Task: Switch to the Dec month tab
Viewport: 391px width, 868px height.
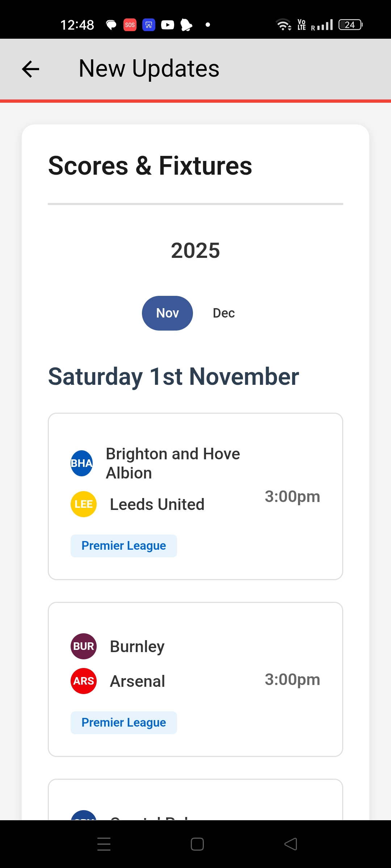Action: tap(224, 313)
